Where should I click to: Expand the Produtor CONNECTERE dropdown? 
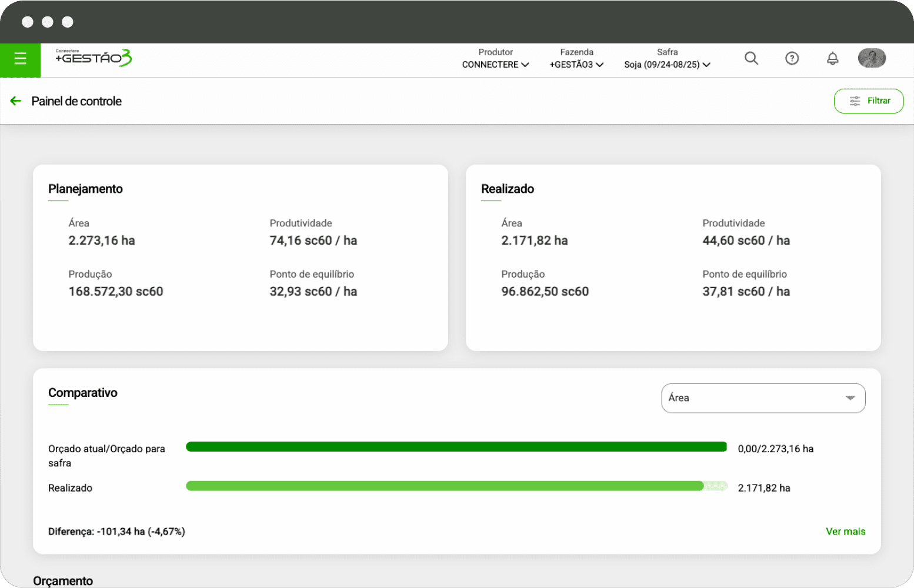point(495,65)
